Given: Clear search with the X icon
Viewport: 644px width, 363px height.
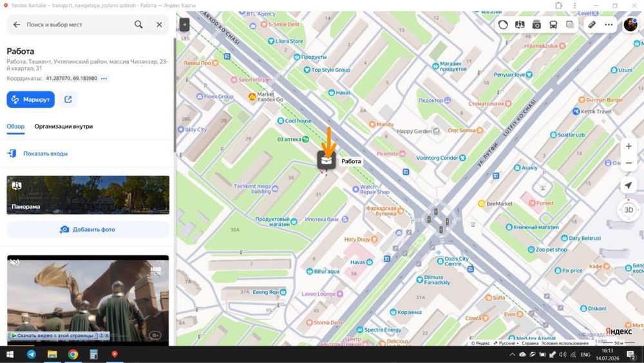Looking at the screenshot, I should tap(159, 25).
